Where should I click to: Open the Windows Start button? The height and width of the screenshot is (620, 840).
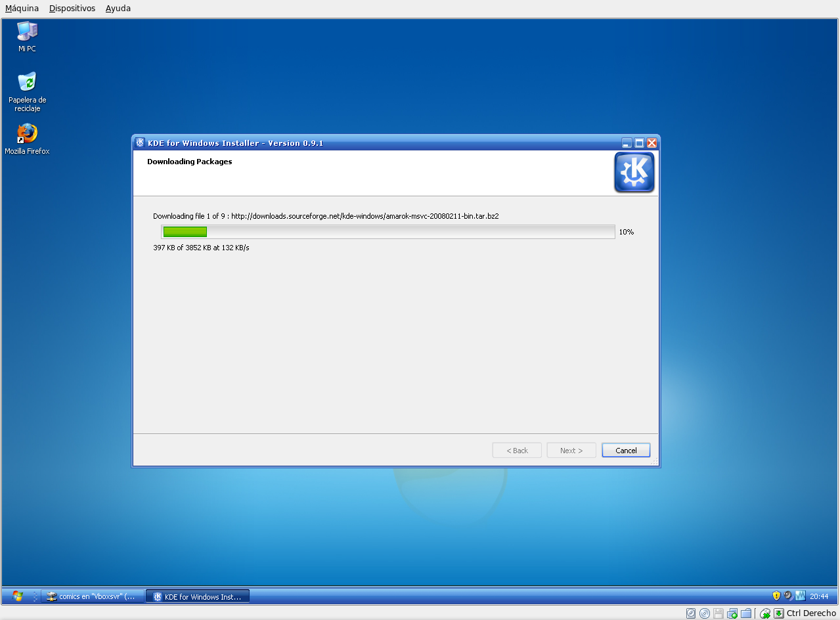point(18,596)
